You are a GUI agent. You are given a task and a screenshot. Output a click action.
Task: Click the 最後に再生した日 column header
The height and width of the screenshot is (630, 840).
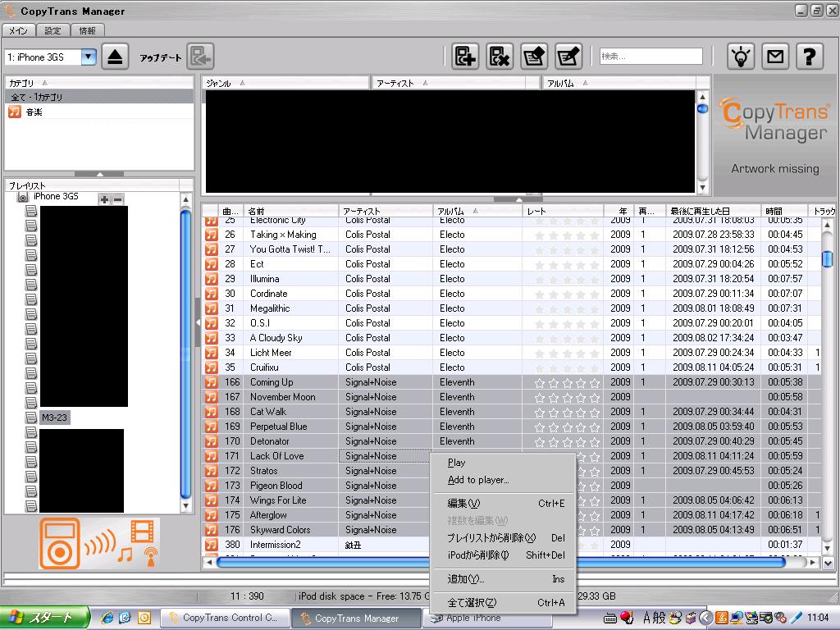(713, 211)
